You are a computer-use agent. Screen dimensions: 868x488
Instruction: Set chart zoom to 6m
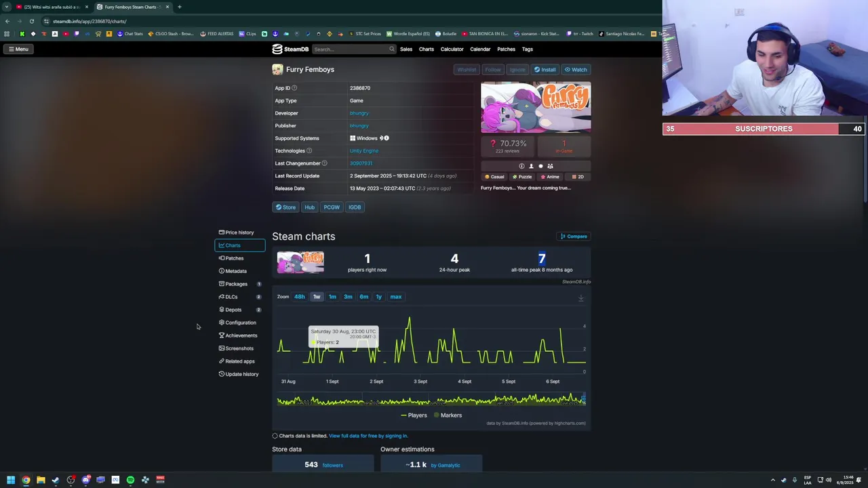pyautogui.click(x=364, y=297)
